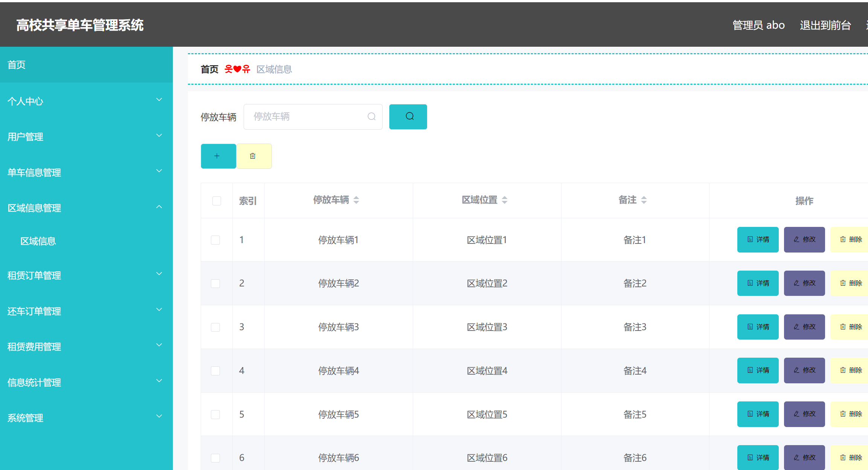Click 退出到前台 link in header
Image resolution: width=868 pixels, height=470 pixels.
(825, 25)
